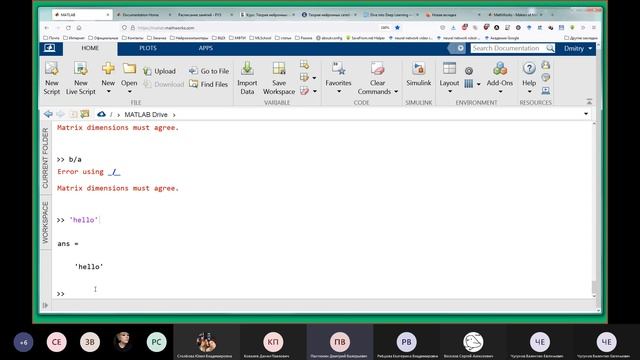Expand the New dropdown arrow
This screenshot has height=360, width=640.
[x=109, y=92]
